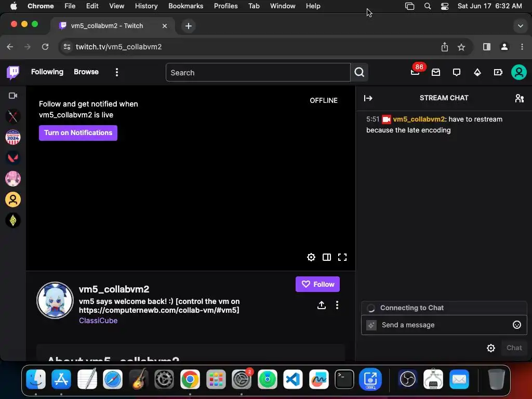Click the followed channels camera icon
The width and height of the screenshot is (532, 399).
tap(13, 96)
